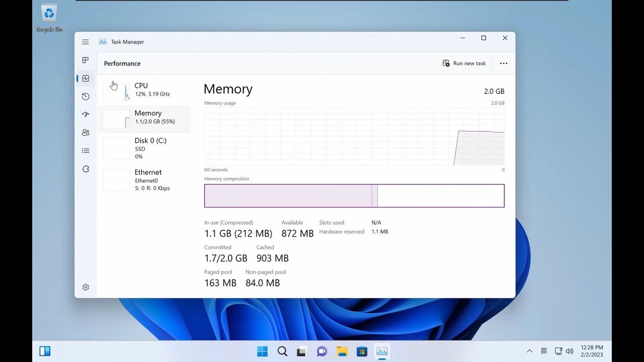Show hidden icons in system tray

[x=529, y=351]
